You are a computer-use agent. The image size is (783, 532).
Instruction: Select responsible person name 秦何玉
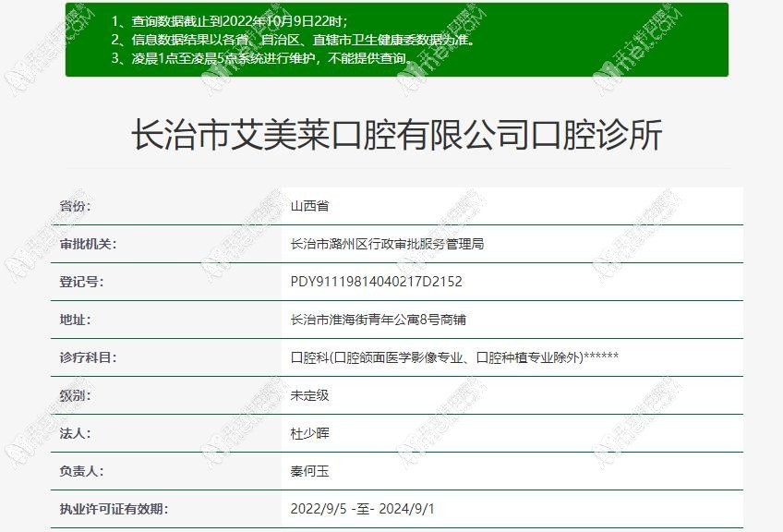[x=309, y=471]
